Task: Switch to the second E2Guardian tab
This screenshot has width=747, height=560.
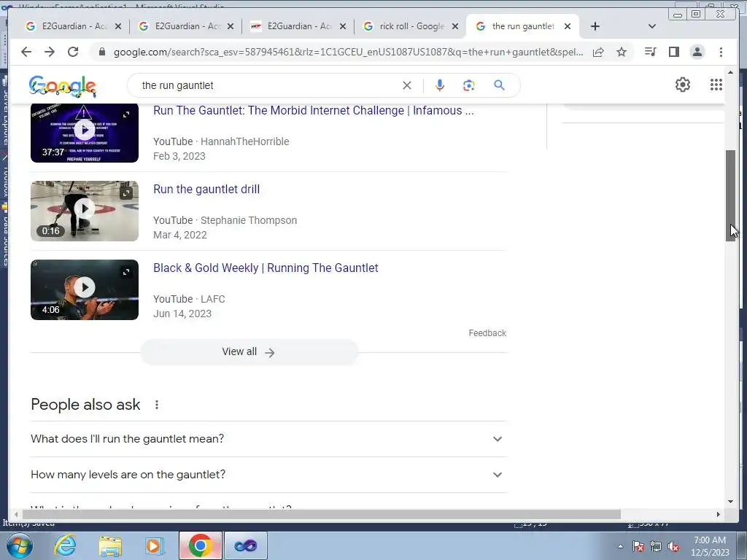Action: pos(186,26)
